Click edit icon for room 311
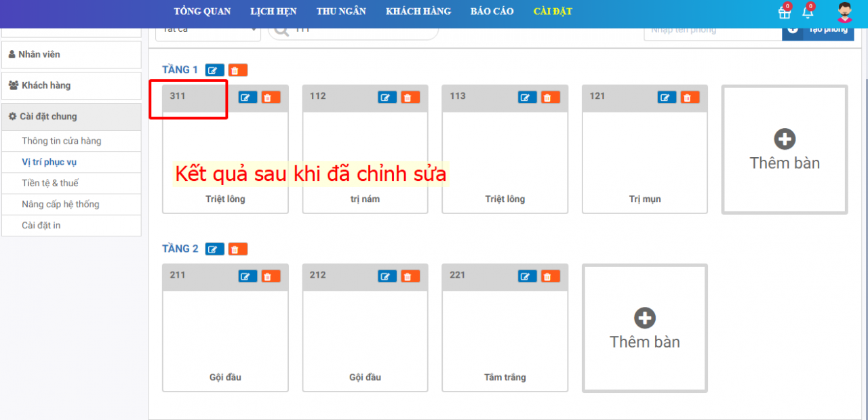This screenshot has height=420, width=868. 248,98
